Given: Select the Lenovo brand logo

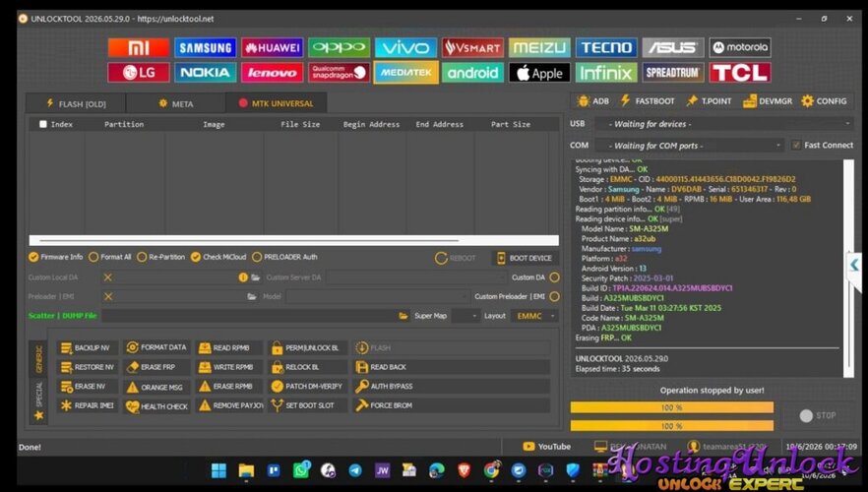Looking at the screenshot, I should (272, 73).
